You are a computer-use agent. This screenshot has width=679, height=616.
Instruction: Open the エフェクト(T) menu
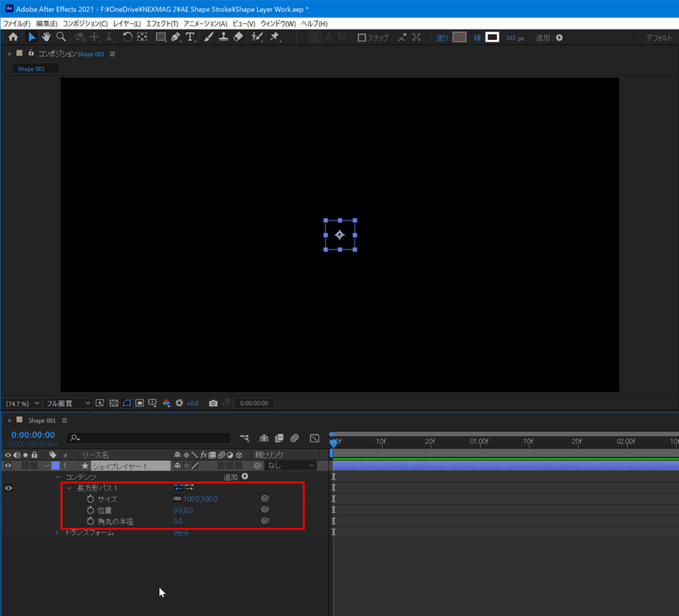coord(162,23)
